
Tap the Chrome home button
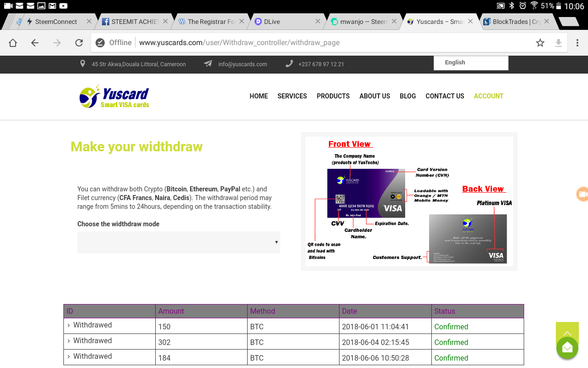[13, 43]
